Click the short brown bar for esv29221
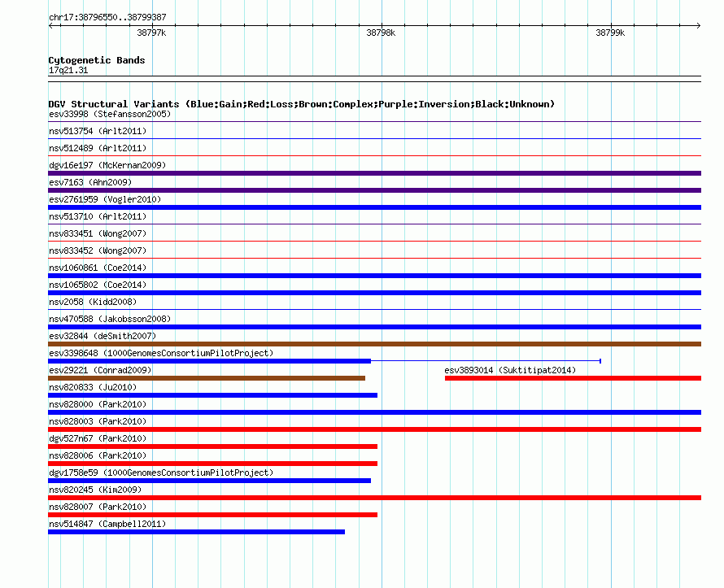Viewport: 724px width, 588px height. click(x=207, y=378)
